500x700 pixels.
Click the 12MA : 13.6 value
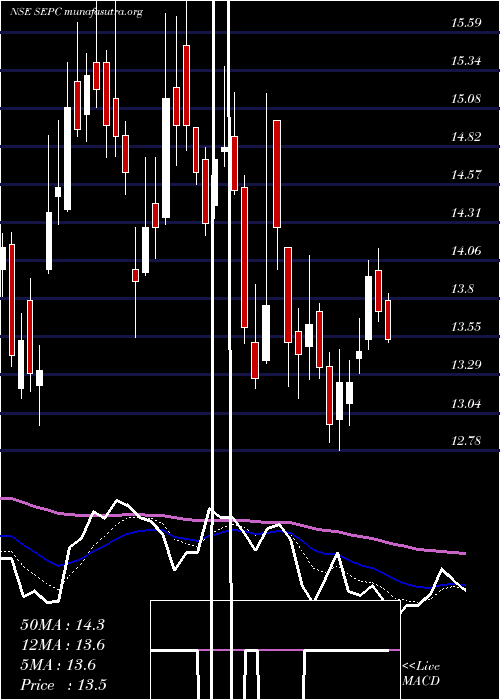coord(62,645)
